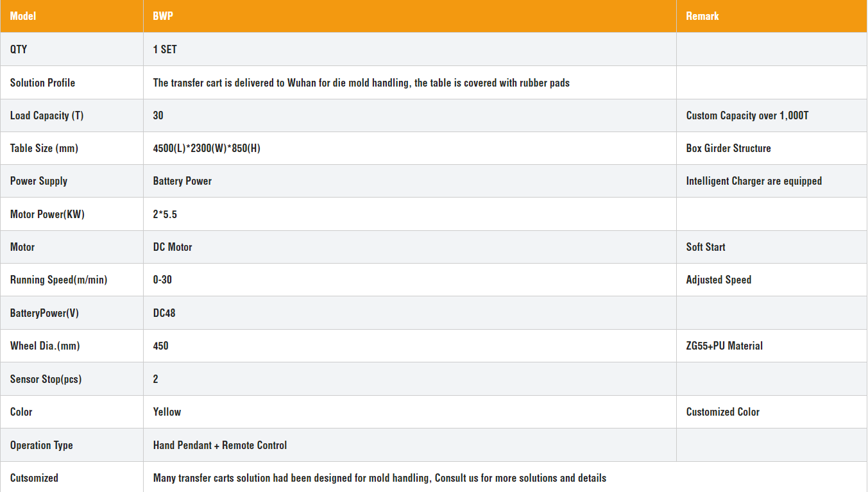868x492 pixels.
Task: Select the Solution Profile description text
Action: (x=361, y=83)
